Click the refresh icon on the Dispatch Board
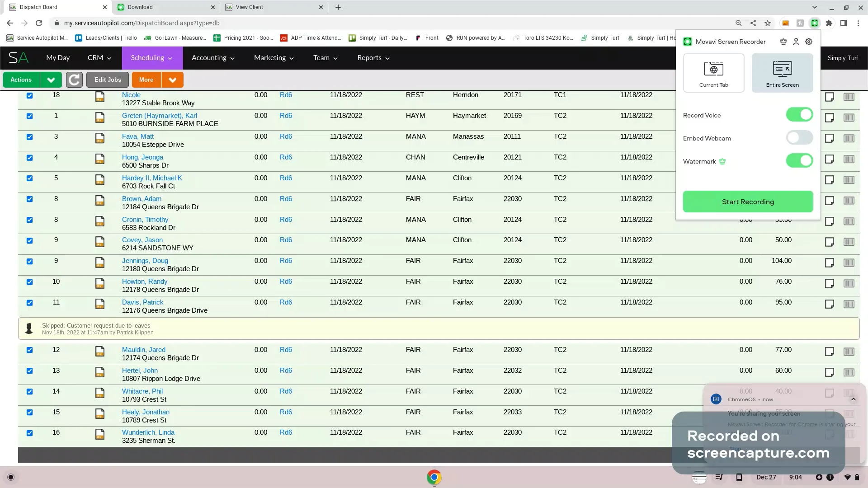Image resolution: width=868 pixels, height=488 pixels. (x=74, y=80)
